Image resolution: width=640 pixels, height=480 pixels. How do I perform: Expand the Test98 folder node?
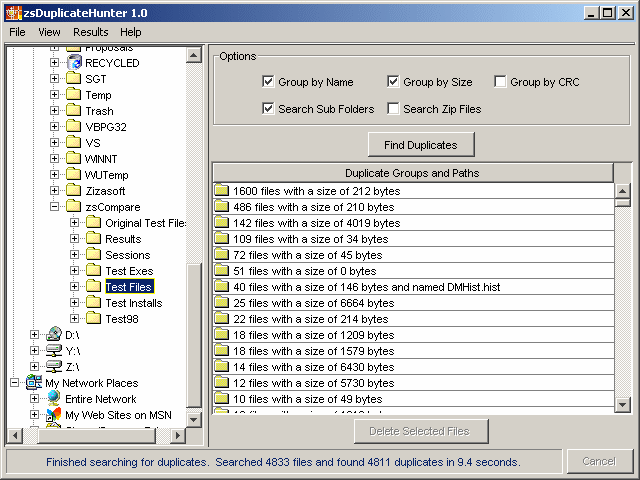tap(74, 318)
